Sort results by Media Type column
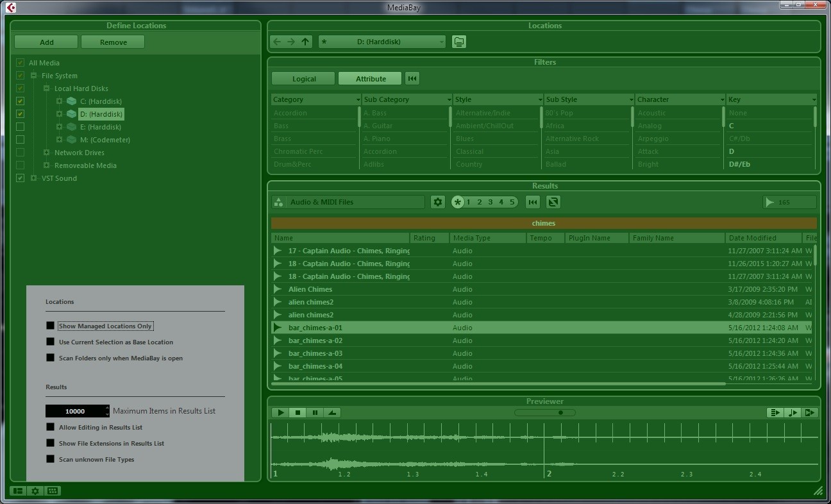Viewport: 831px width, 504px height. click(487, 238)
